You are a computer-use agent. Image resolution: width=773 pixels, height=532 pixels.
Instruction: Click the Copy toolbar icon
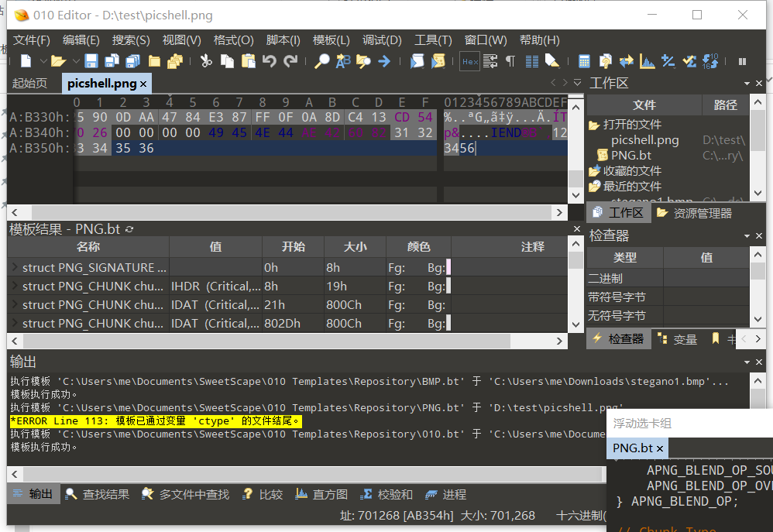click(227, 61)
